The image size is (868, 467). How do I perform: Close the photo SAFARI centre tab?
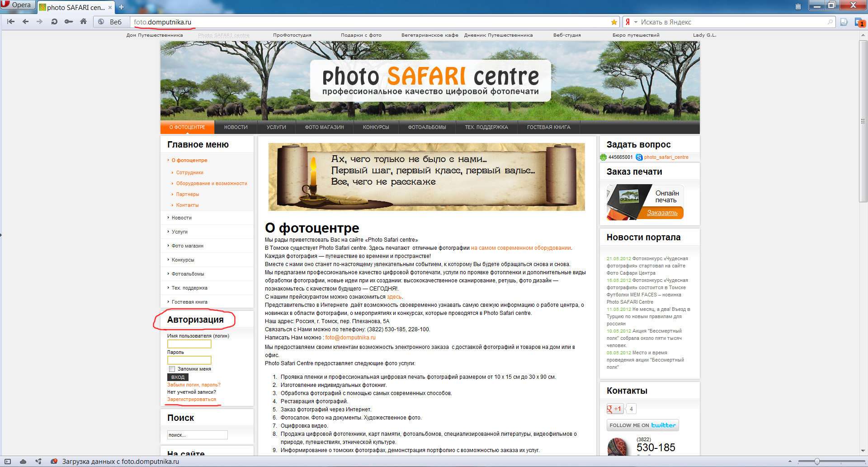pos(111,7)
